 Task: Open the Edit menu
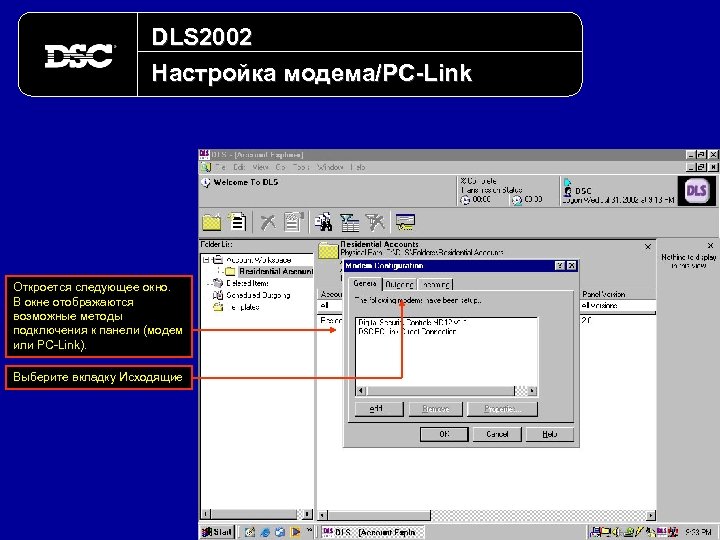[239, 167]
